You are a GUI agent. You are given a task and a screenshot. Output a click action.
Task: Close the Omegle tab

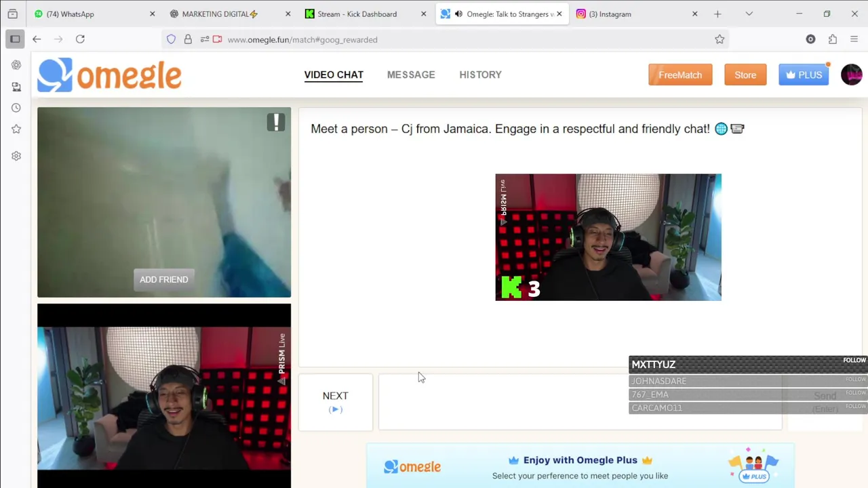click(x=559, y=14)
